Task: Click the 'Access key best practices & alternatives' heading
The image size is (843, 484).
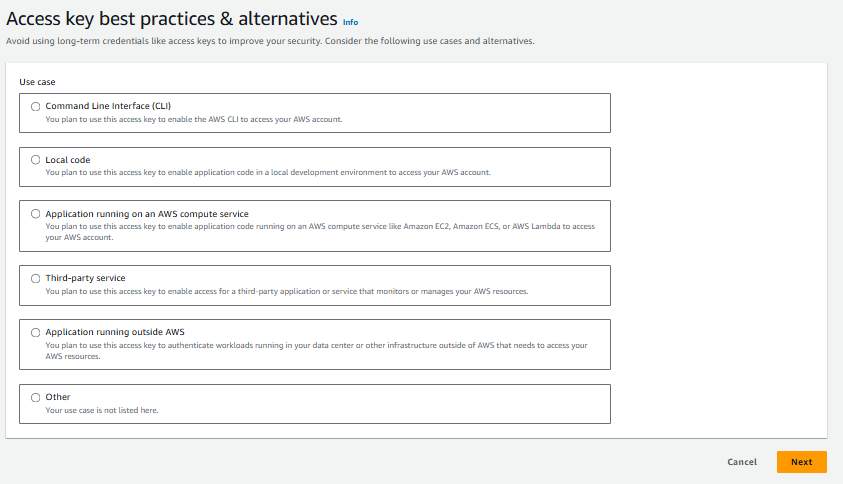Action: pyautogui.click(x=172, y=19)
